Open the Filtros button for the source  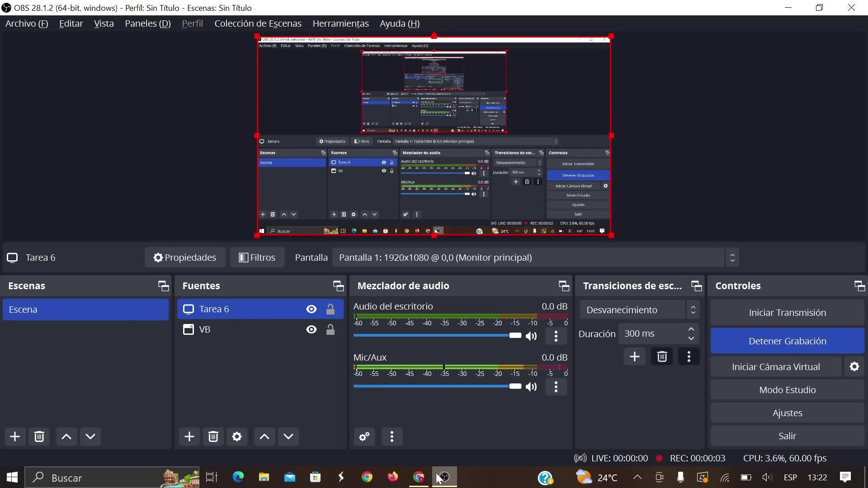pos(257,258)
